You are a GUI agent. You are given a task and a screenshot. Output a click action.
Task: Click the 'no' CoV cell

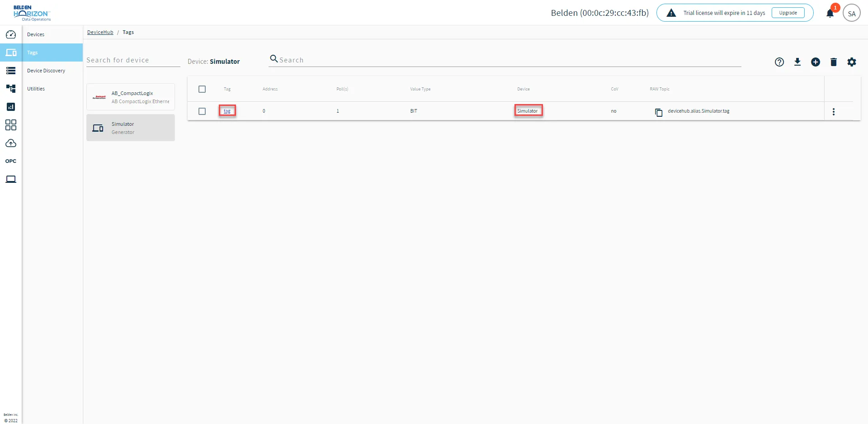pyautogui.click(x=613, y=111)
